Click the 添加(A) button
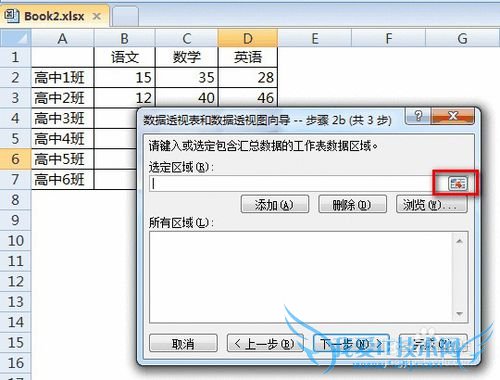 (x=275, y=204)
